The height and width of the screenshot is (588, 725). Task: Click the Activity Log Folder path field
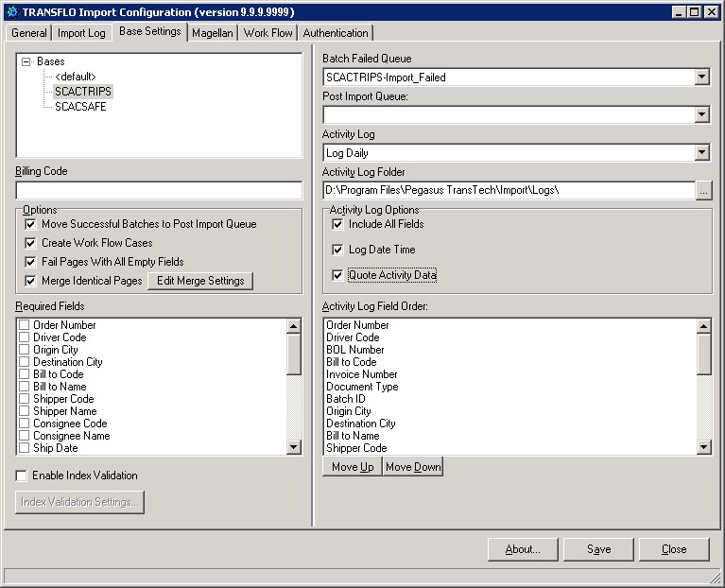509,190
